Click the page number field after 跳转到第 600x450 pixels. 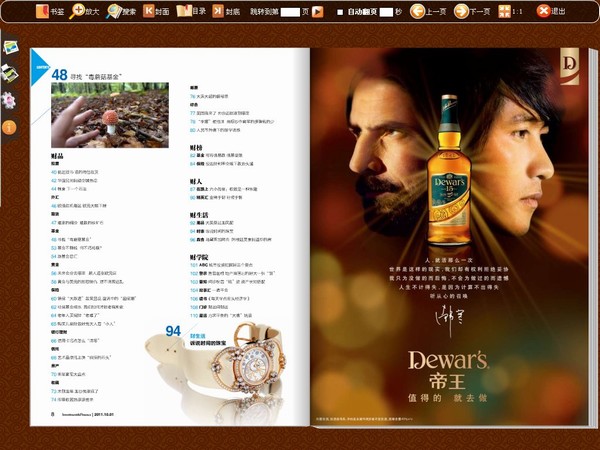pyautogui.click(x=290, y=12)
